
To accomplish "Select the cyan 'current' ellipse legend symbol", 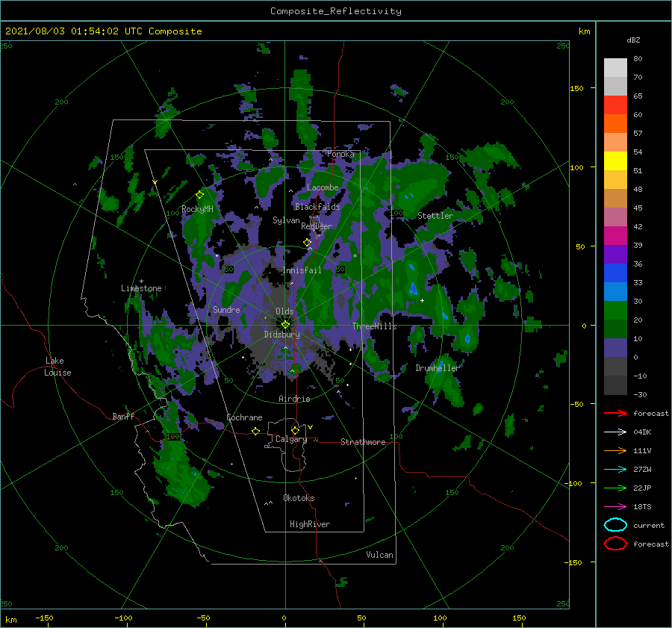I will (x=615, y=525).
